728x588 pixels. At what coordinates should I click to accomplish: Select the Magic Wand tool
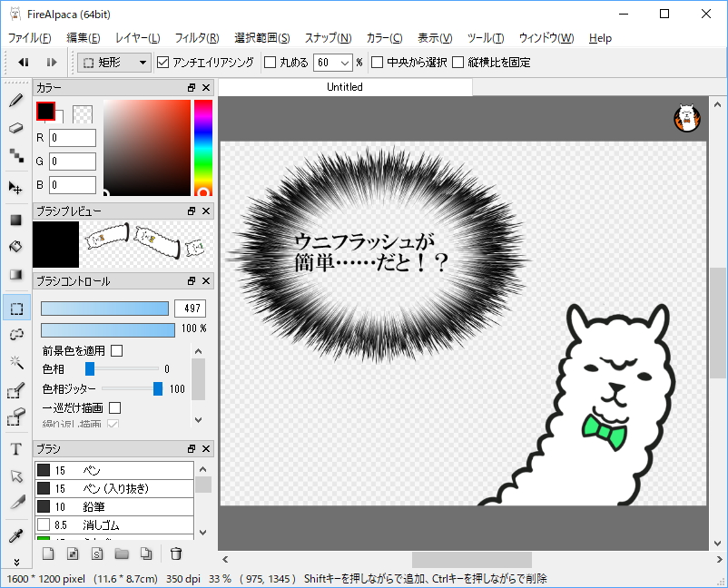tap(16, 362)
